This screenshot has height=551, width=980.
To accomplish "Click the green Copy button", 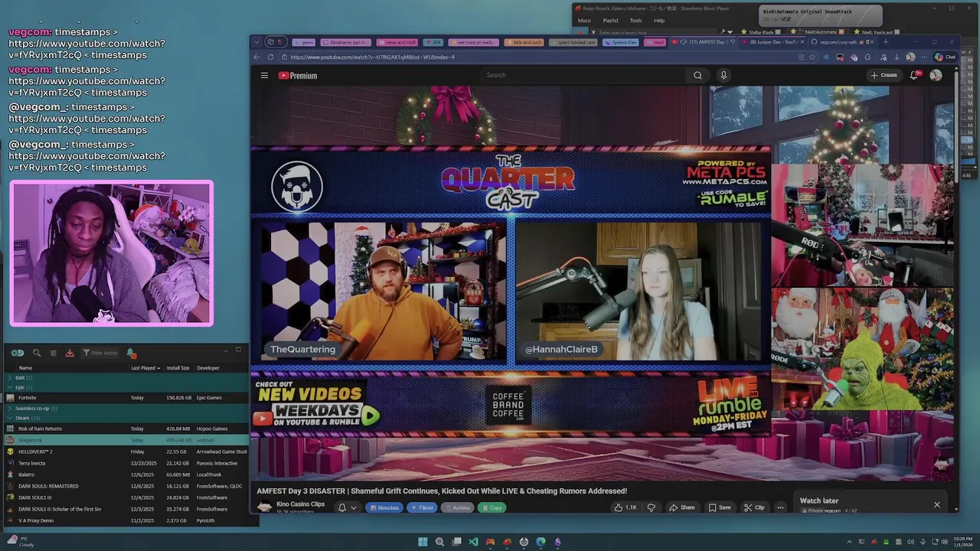I will [492, 507].
